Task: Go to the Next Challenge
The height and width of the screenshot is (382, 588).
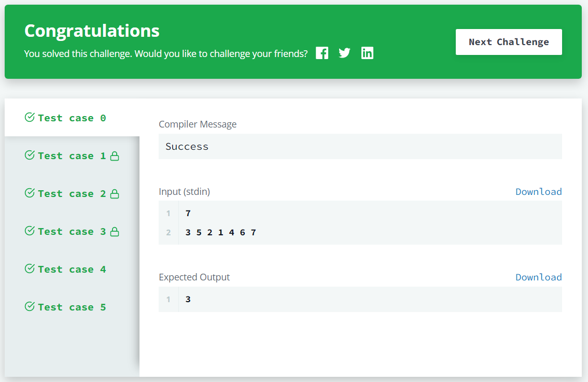Action: click(x=509, y=42)
